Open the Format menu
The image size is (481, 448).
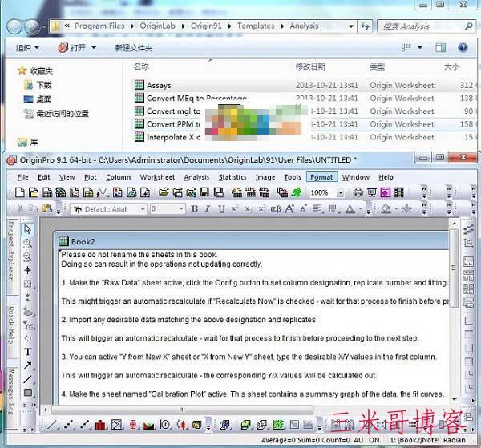pyautogui.click(x=321, y=177)
